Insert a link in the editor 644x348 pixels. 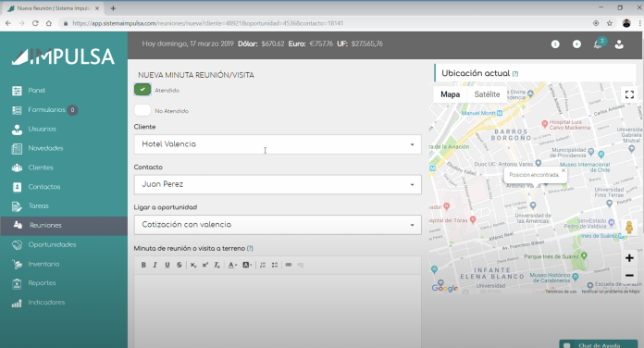[x=289, y=265]
